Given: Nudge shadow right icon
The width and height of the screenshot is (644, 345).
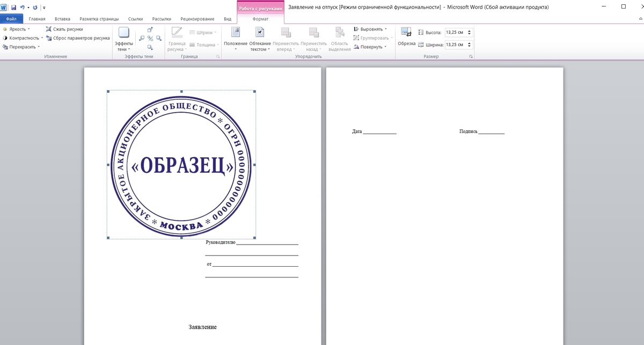Looking at the screenshot, I should pyautogui.click(x=159, y=38).
